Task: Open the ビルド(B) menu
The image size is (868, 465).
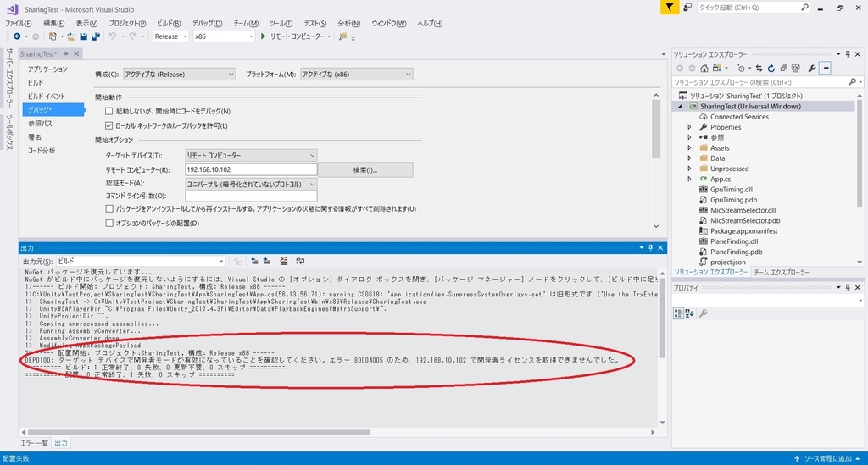Action: [169, 23]
